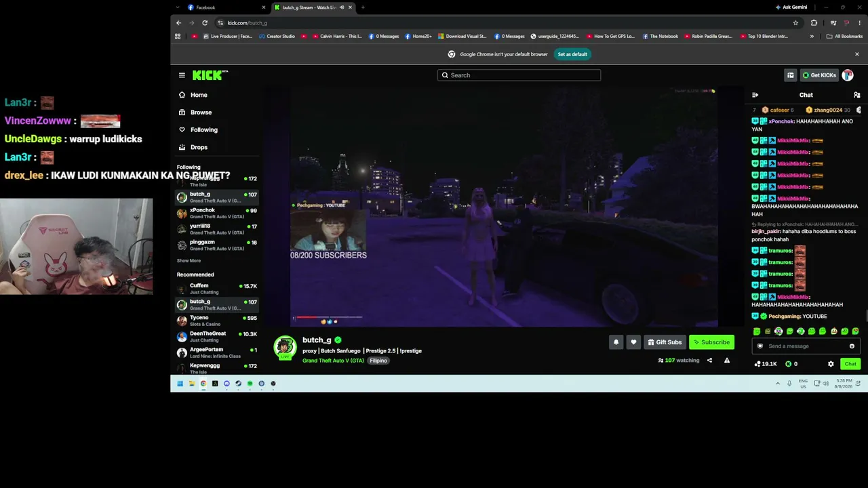This screenshot has width=868, height=488.
Task: Share the stream
Action: tap(709, 361)
